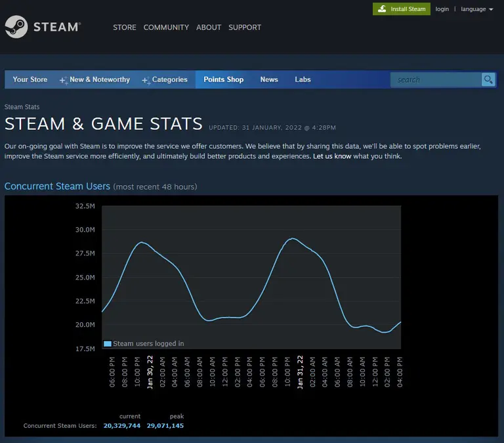Click the 22.5M y-axis label
Screen dimensions: 504x443
[x=85, y=301]
